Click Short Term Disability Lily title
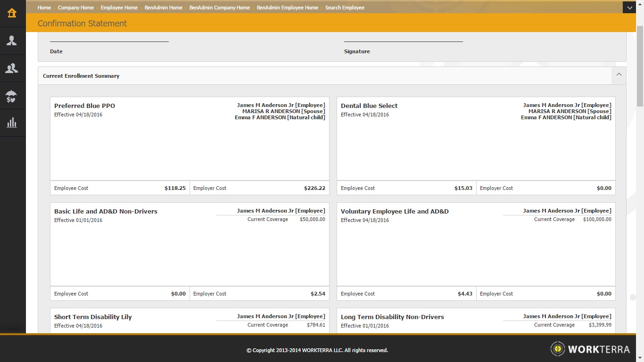This screenshot has height=362, width=644. tap(93, 317)
